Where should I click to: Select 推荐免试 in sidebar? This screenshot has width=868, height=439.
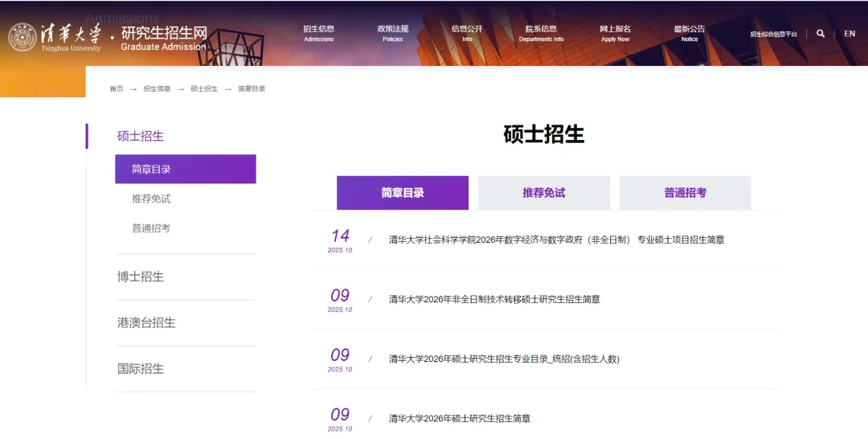(x=151, y=199)
